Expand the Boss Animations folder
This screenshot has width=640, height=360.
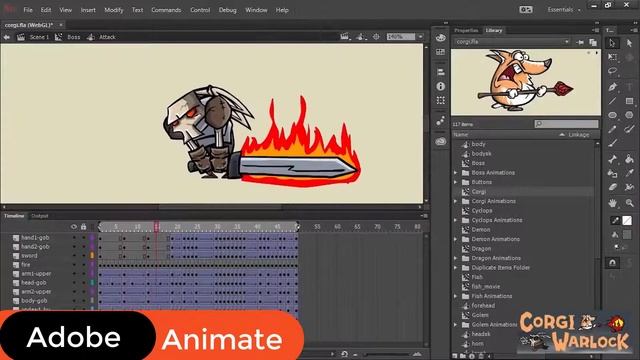coord(456,173)
